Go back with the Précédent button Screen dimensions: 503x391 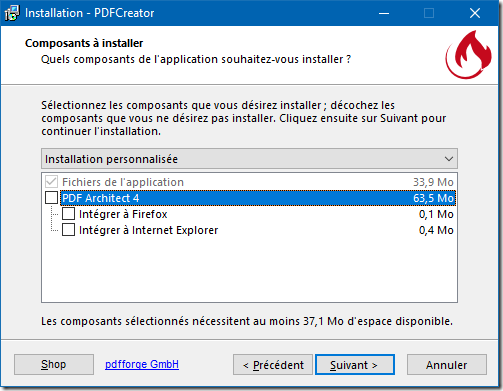point(273,365)
